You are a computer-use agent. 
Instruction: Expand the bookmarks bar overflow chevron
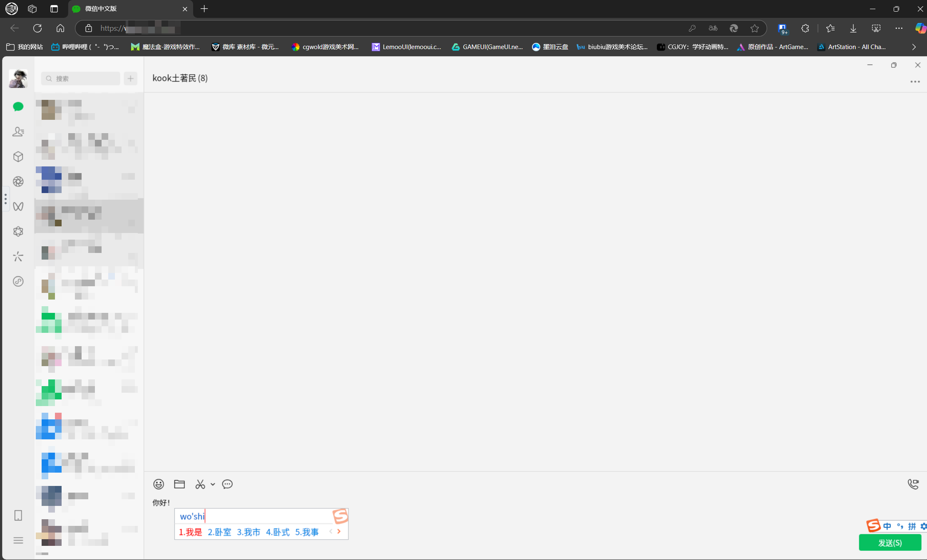tap(914, 47)
